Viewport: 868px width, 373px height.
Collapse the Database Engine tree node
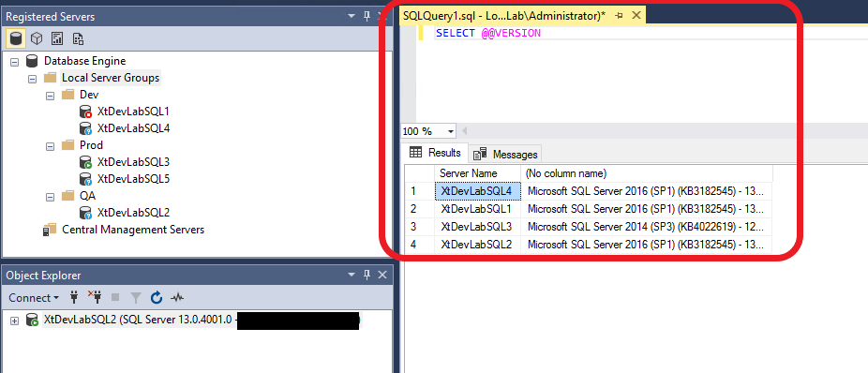tap(15, 61)
